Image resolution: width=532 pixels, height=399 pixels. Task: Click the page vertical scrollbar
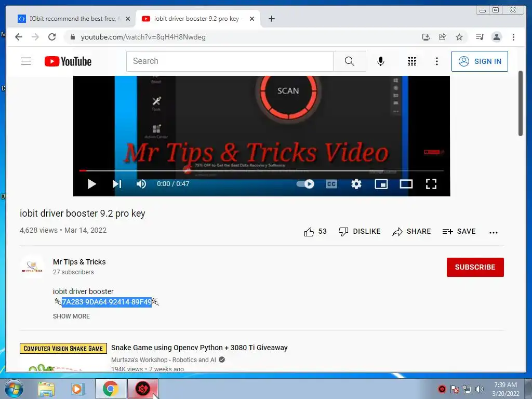click(x=521, y=103)
